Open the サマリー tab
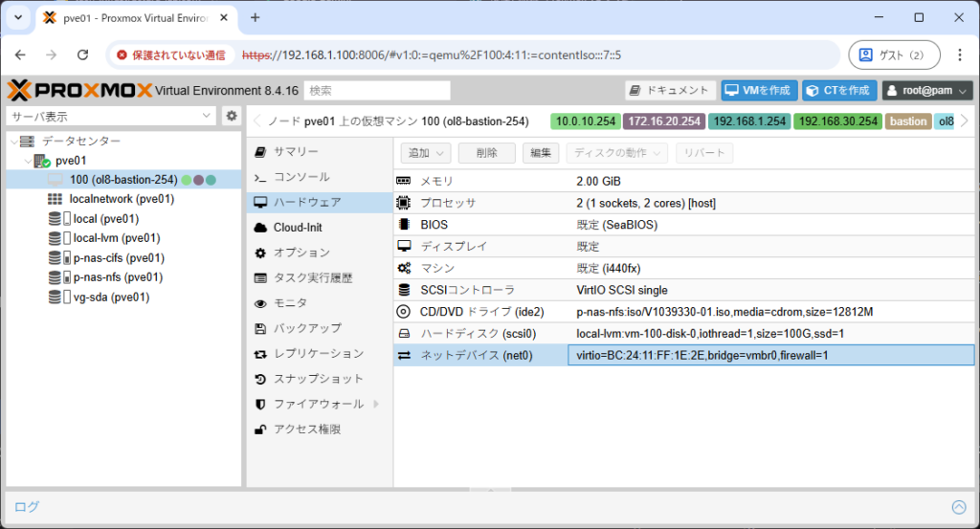Screen dimensions: 980x529 pyautogui.click(x=320, y=152)
